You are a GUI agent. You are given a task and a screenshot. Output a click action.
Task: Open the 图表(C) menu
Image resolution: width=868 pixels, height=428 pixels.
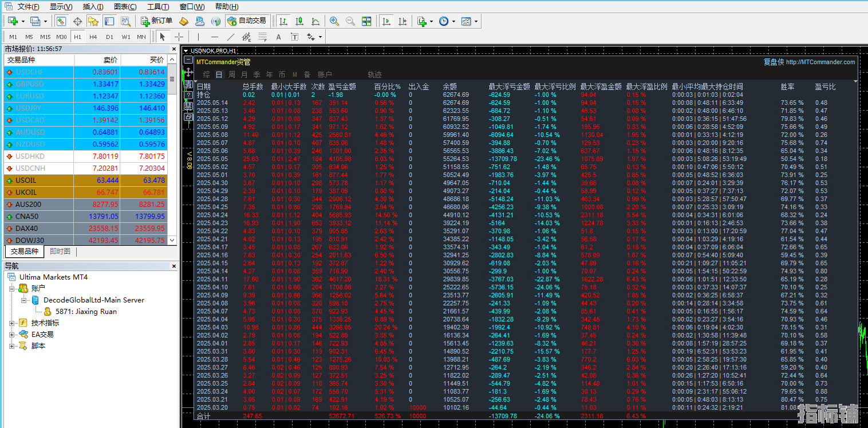125,7
